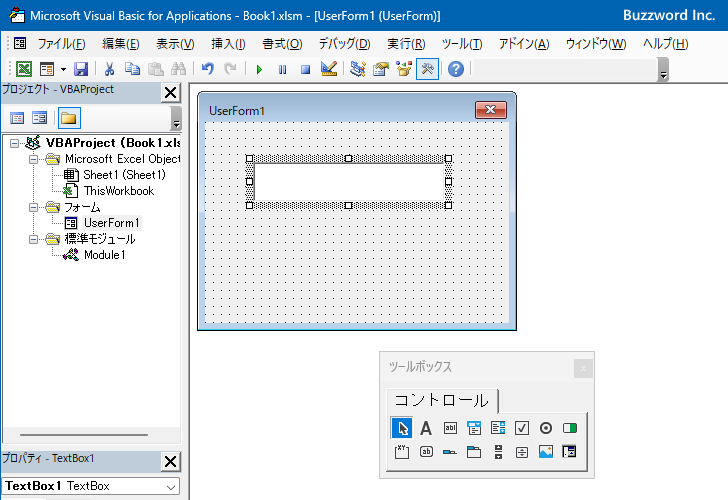Choose the Select Objects arrow tool

coord(402,428)
